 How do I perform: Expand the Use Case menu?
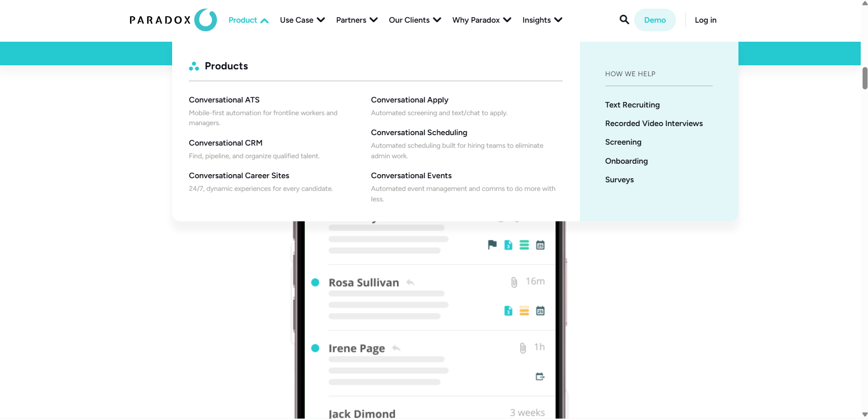tap(302, 20)
